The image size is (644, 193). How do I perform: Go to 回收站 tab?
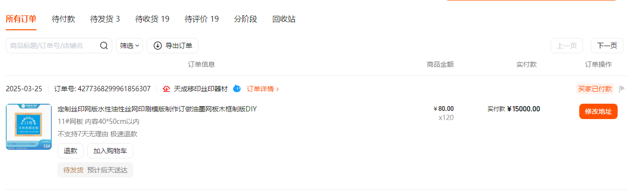[x=284, y=19]
